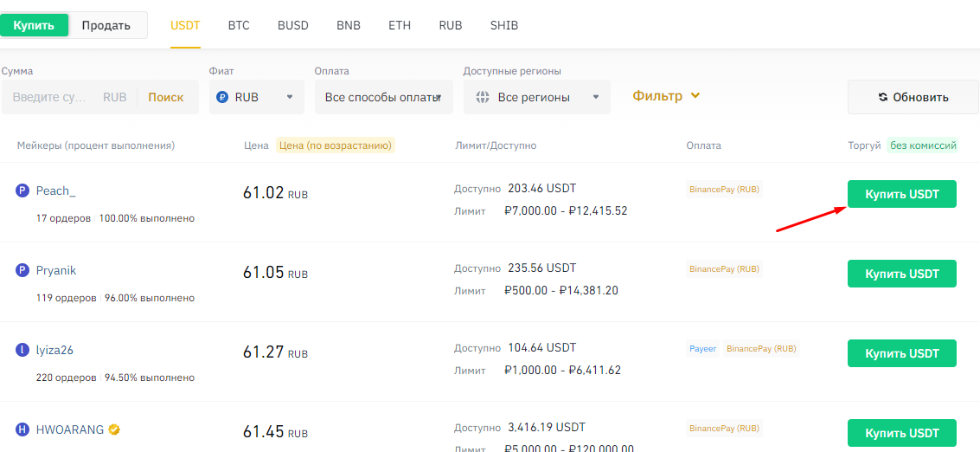Click the ₽1,000.00 - ₽6,411.62 limit
The height and width of the screenshot is (452, 980).
tap(562, 370)
